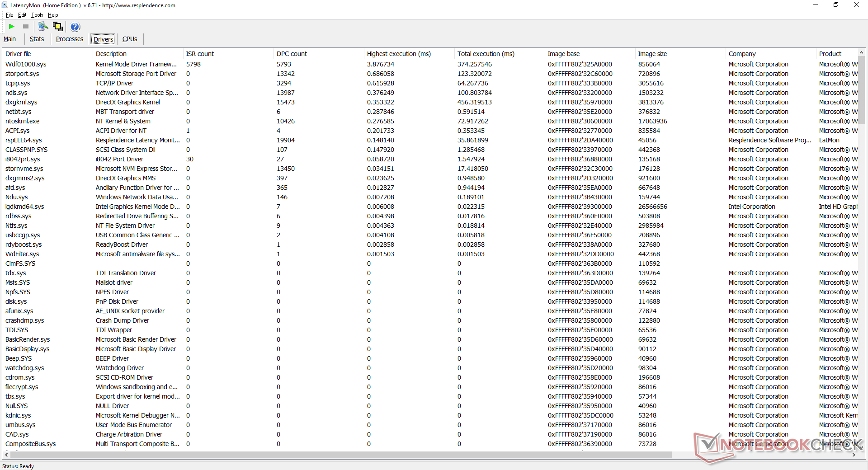Sort by the Image size column header
The image size is (868, 470).
[x=680, y=54]
